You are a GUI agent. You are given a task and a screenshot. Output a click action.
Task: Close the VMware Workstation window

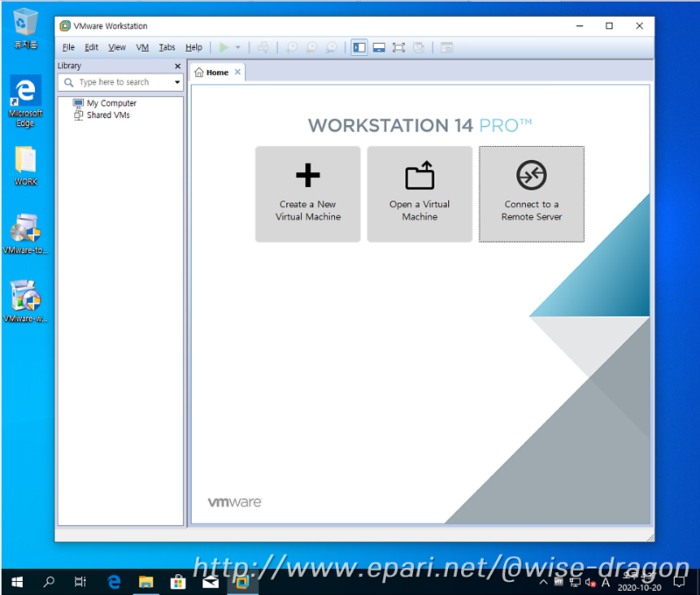coord(640,26)
